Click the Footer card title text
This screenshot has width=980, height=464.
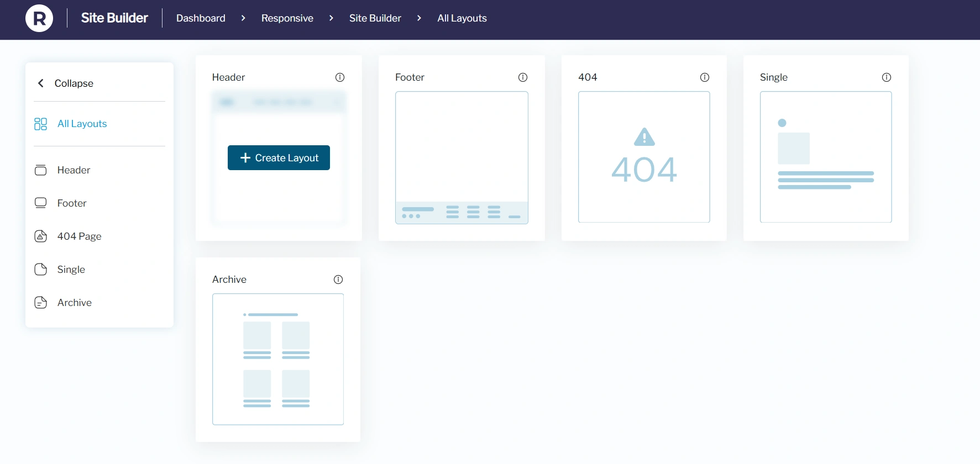[410, 77]
